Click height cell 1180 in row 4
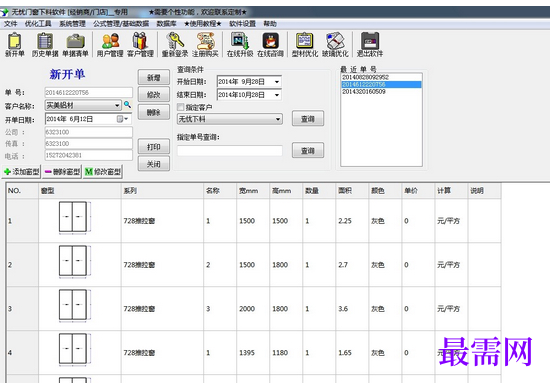The width and height of the screenshot is (551, 383). pyautogui.click(x=286, y=352)
